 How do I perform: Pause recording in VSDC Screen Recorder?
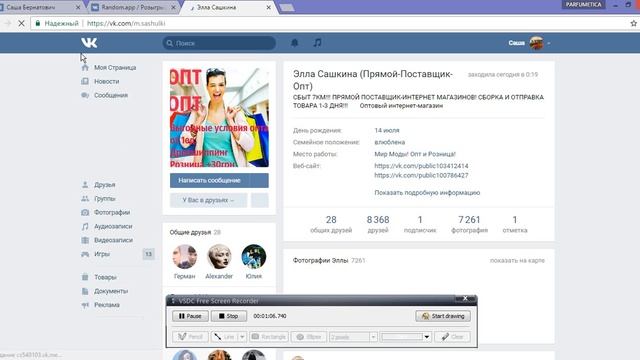pos(190,316)
